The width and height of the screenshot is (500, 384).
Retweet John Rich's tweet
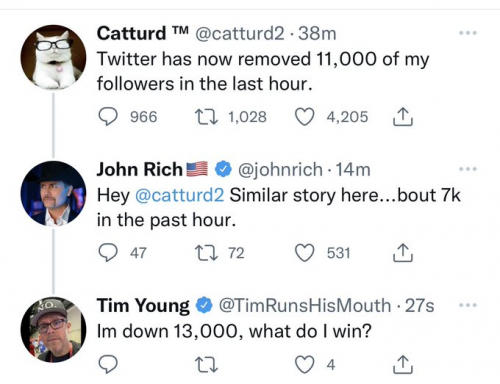click(x=206, y=253)
